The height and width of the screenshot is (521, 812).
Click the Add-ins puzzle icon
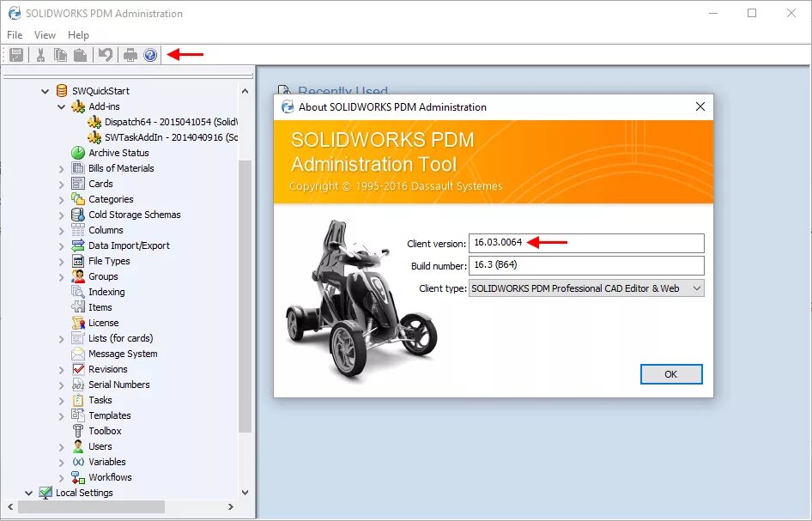click(x=78, y=106)
